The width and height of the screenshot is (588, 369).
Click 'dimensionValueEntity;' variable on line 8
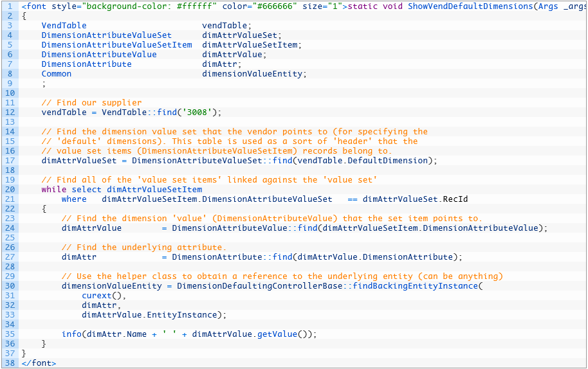(x=254, y=74)
